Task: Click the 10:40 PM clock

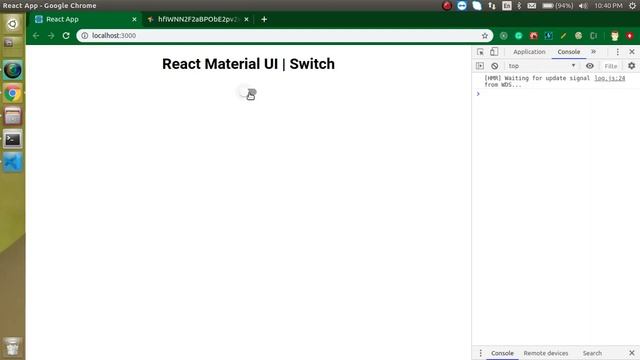Action: [608, 6]
